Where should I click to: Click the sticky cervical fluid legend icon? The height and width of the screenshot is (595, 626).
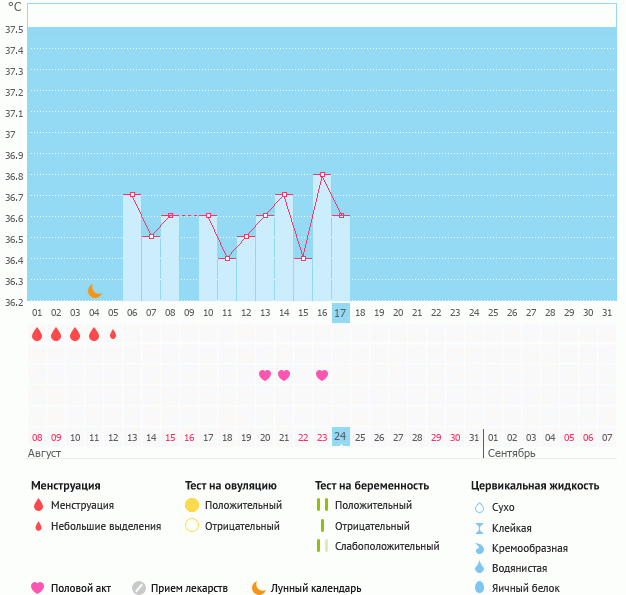coord(479,528)
